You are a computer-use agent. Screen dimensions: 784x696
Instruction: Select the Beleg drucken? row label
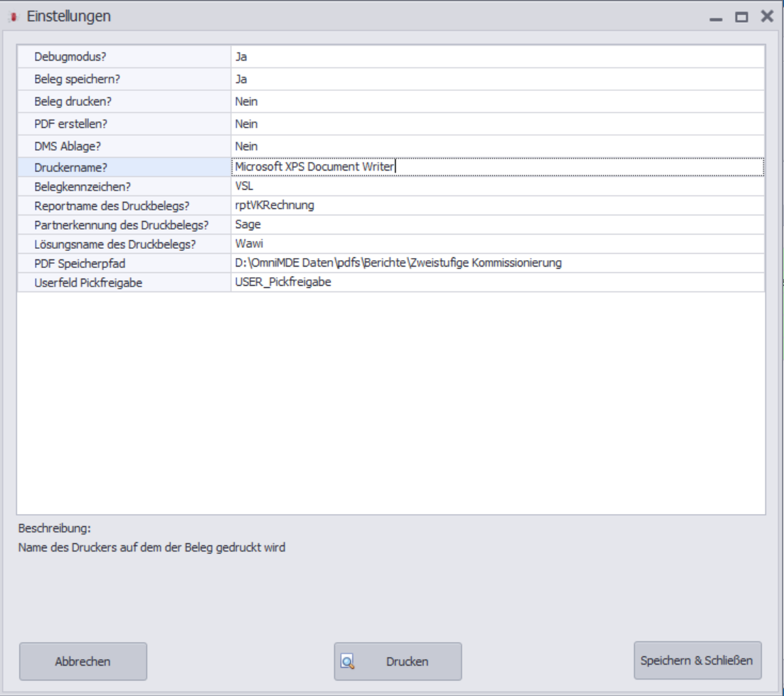124,102
